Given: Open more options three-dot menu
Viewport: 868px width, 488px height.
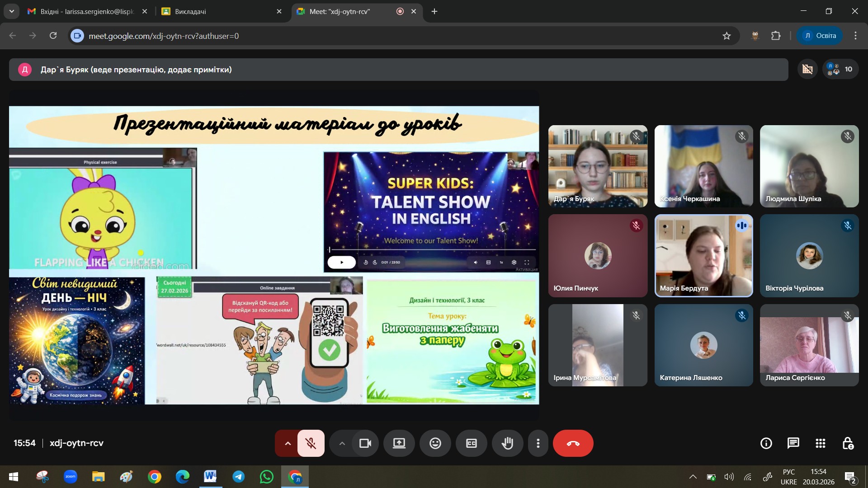Looking at the screenshot, I should (x=538, y=443).
